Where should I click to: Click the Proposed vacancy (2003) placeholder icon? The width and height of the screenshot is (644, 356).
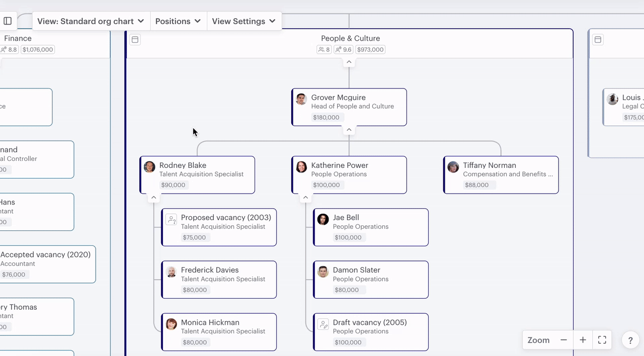(x=172, y=219)
